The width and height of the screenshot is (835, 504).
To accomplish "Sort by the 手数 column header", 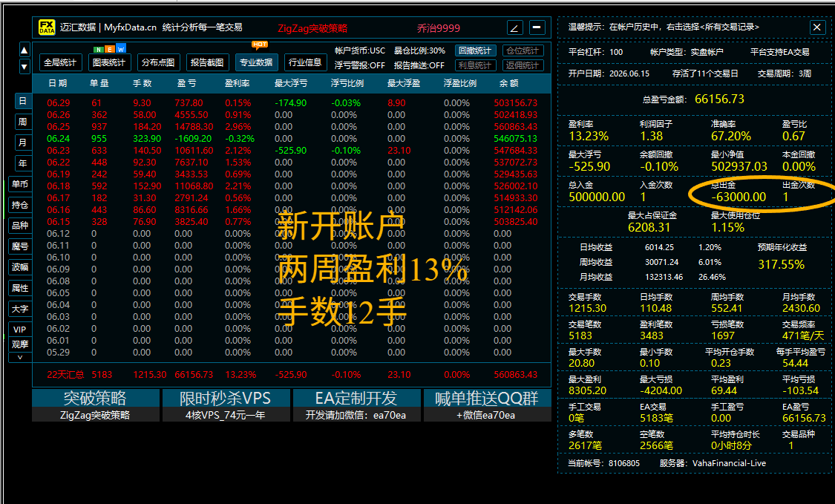I will tap(143, 83).
